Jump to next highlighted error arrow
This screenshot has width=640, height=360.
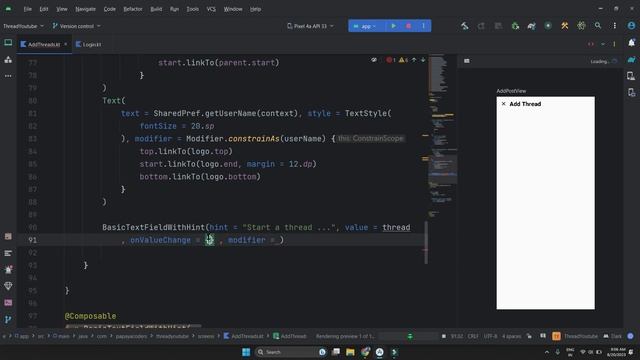423,60
